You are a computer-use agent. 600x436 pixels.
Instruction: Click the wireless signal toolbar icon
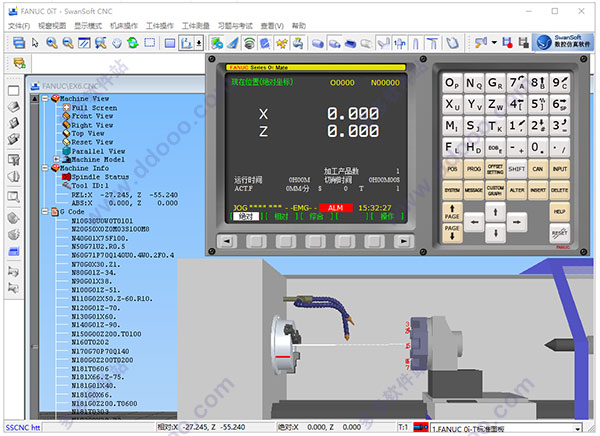tap(249, 43)
